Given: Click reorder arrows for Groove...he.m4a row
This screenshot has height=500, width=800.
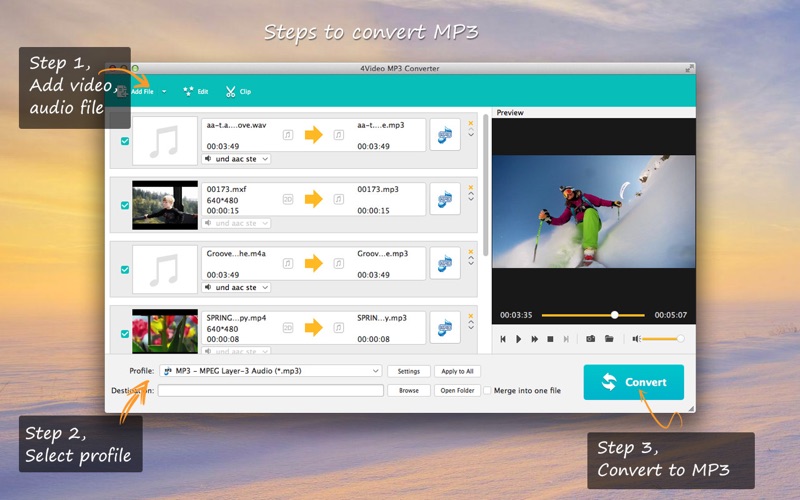Looking at the screenshot, I should [x=471, y=261].
